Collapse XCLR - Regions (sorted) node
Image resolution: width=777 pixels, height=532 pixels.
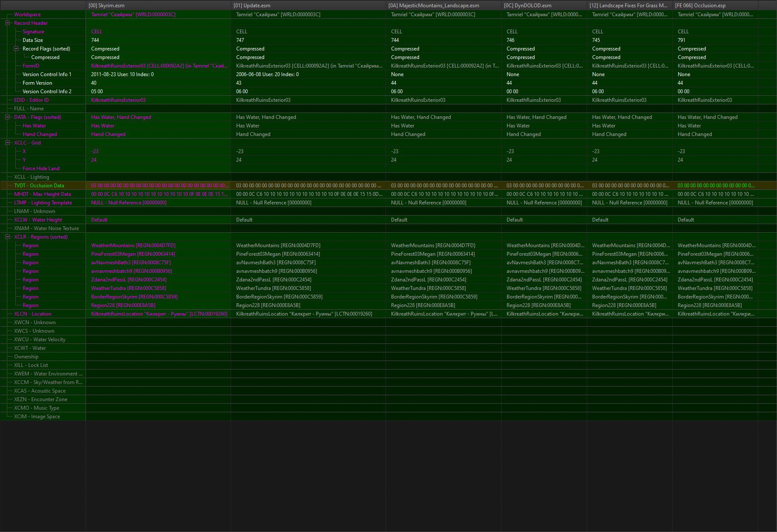click(x=7, y=237)
